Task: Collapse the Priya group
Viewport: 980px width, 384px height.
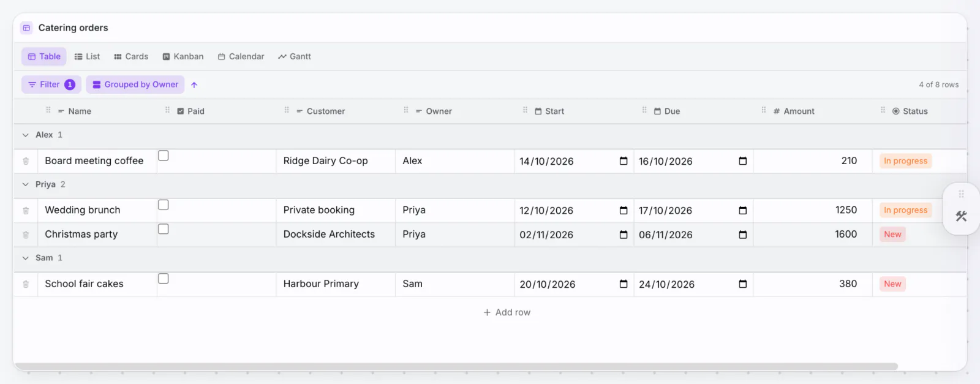Action: 26,184
